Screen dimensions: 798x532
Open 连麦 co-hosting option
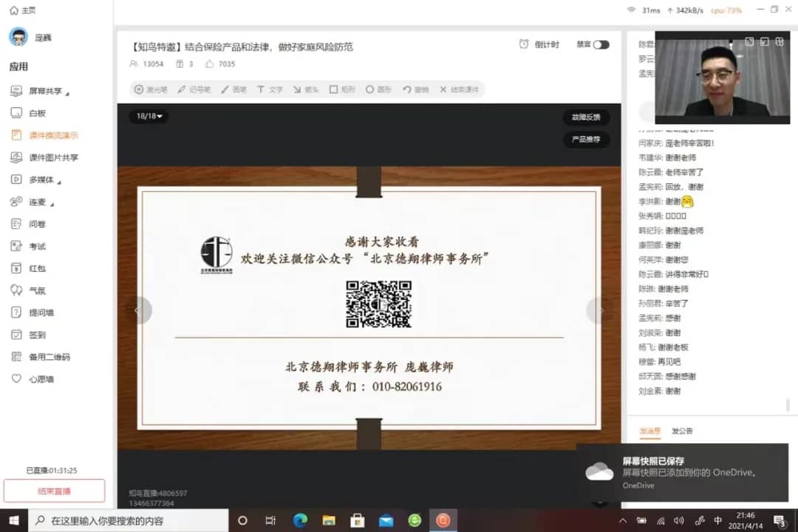tap(32, 202)
